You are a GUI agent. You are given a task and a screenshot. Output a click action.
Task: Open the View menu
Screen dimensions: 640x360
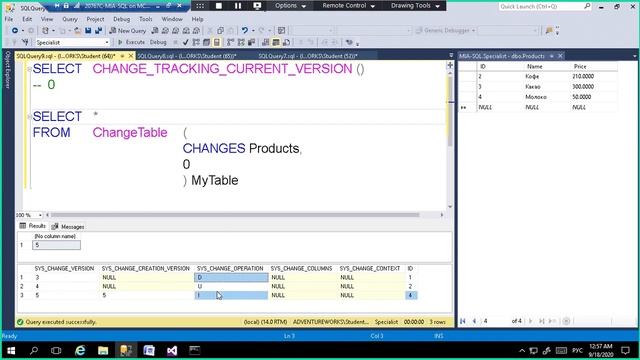(47, 19)
